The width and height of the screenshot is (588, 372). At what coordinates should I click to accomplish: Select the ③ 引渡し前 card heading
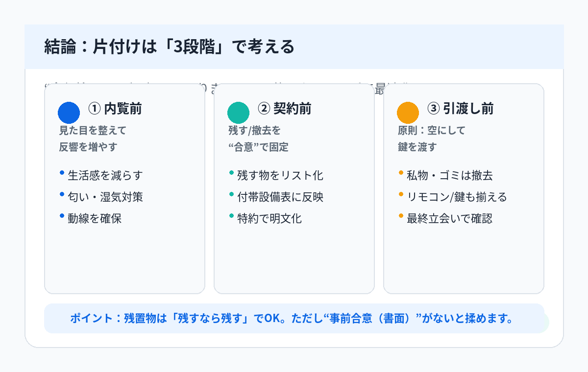pyautogui.click(x=460, y=109)
